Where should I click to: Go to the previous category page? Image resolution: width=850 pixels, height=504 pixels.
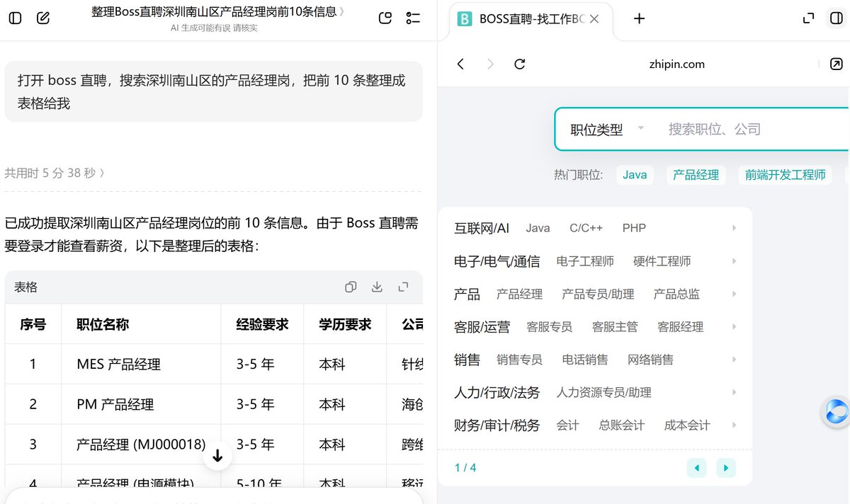(x=697, y=468)
